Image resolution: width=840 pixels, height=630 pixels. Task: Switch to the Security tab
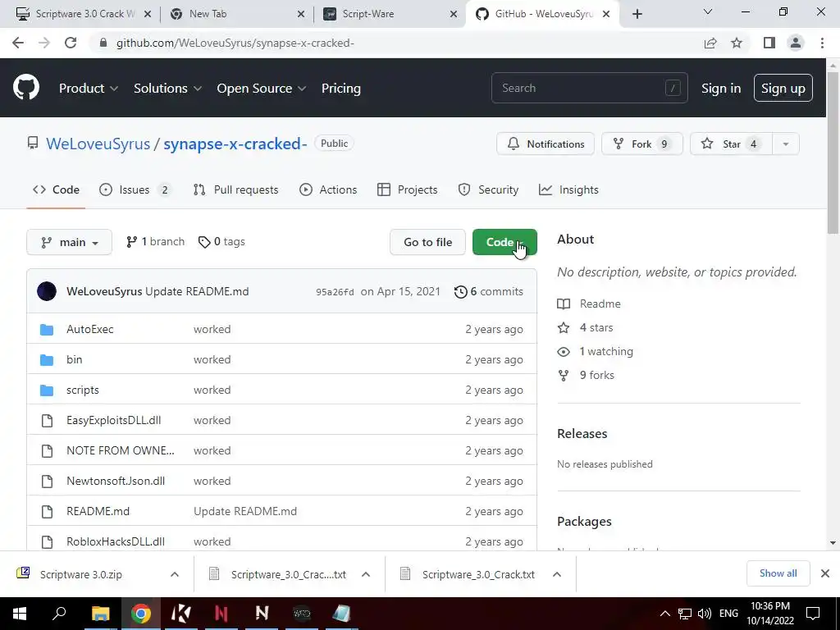tap(488, 189)
